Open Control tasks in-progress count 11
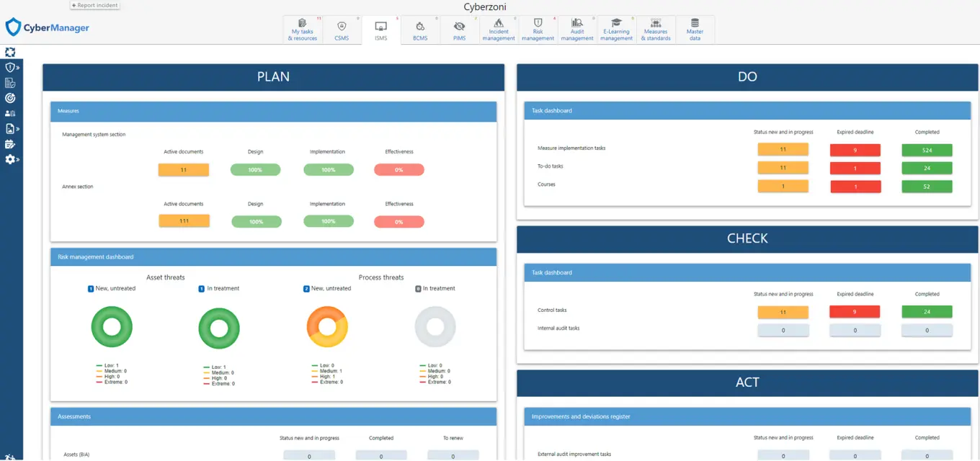 tap(783, 312)
